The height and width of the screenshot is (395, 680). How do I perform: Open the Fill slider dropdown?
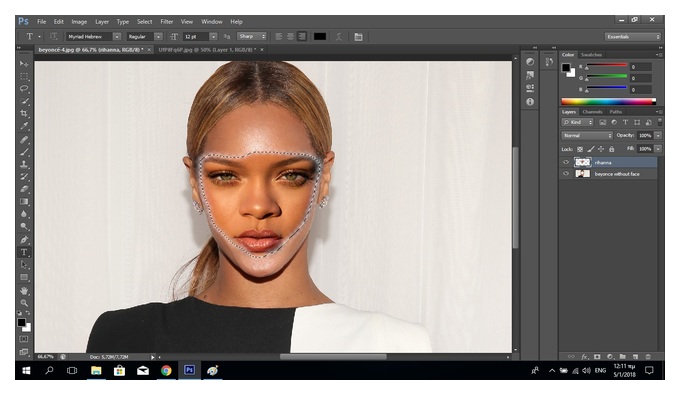click(x=658, y=149)
